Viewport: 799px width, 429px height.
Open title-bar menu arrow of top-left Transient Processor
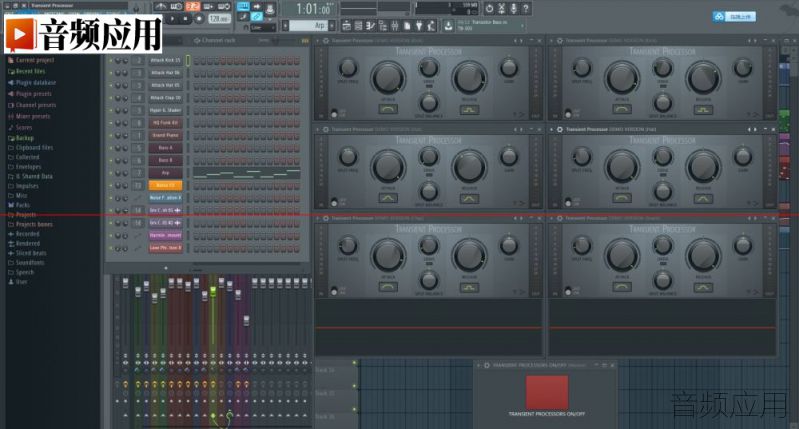click(318, 40)
